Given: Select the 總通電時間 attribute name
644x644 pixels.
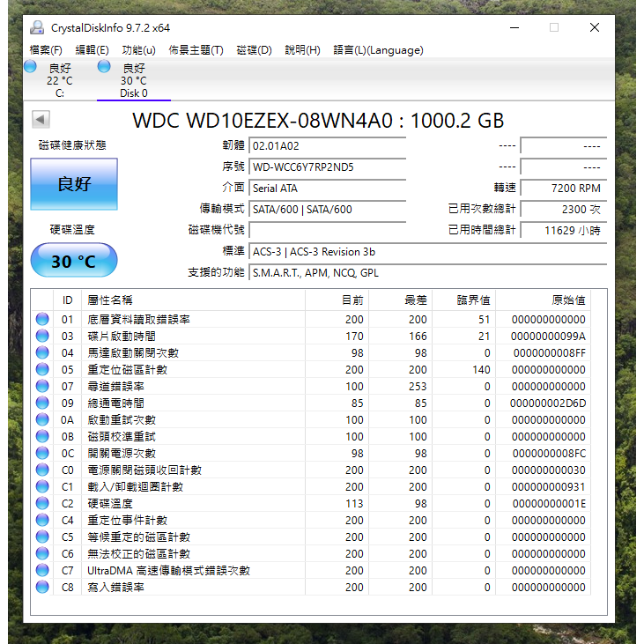Looking at the screenshot, I should pos(115,403).
